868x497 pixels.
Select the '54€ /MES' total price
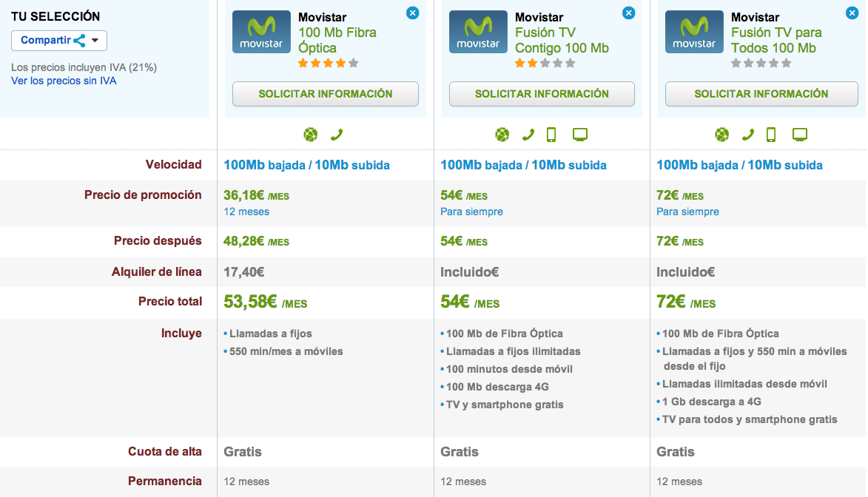[470, 302]
